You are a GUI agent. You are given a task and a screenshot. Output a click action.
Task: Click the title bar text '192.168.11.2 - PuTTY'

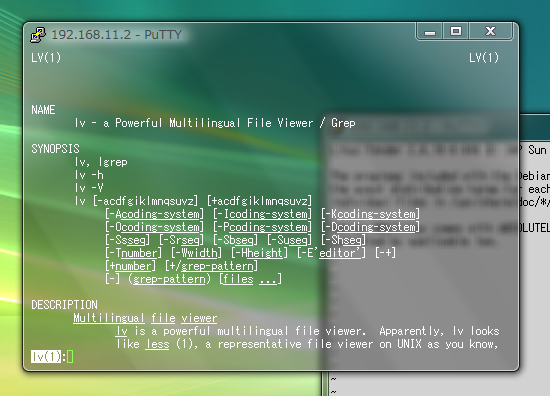point(116,35)
